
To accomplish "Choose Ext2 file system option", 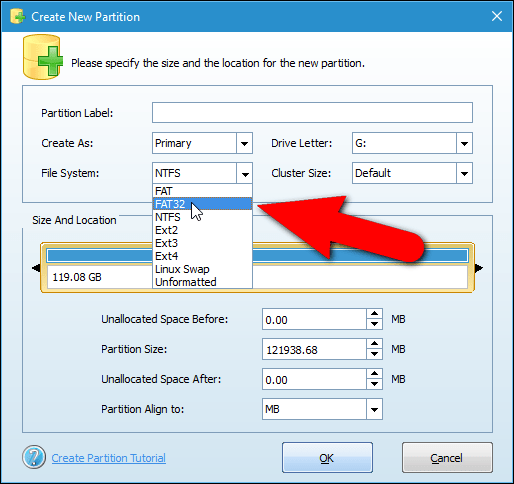I will coord(202,230).
